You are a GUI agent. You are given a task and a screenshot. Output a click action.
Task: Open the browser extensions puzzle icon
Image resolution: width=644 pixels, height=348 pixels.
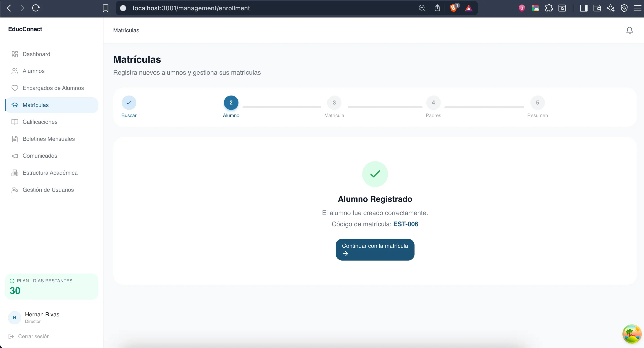pyautogui.click(x=549, y=8)
